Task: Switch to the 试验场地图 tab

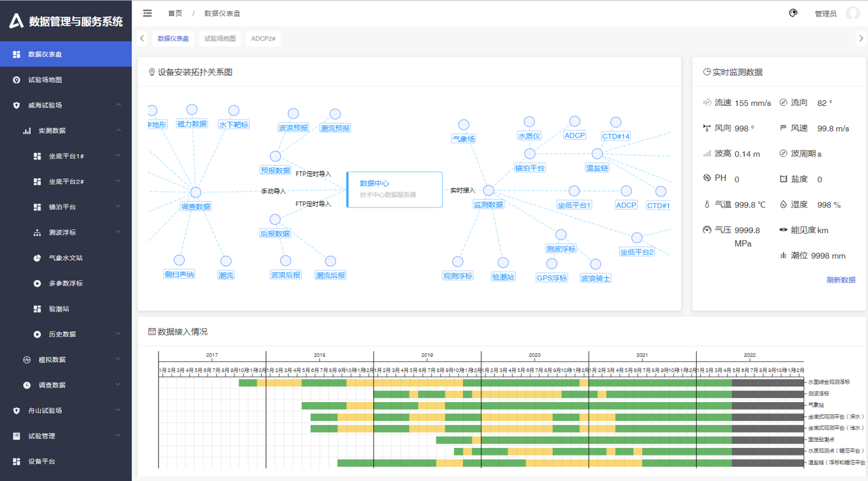Action: coord(220,39)
